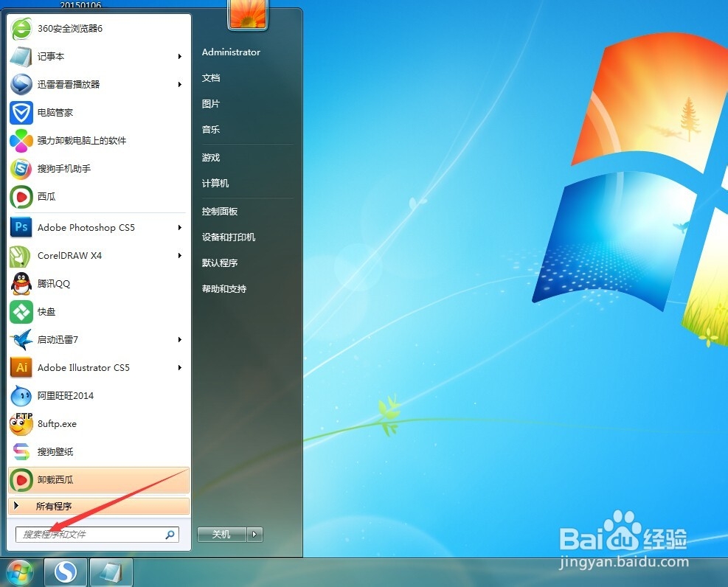Expand Adobe Photoshop CS5 jump list arrow

[x=180, y=227]
